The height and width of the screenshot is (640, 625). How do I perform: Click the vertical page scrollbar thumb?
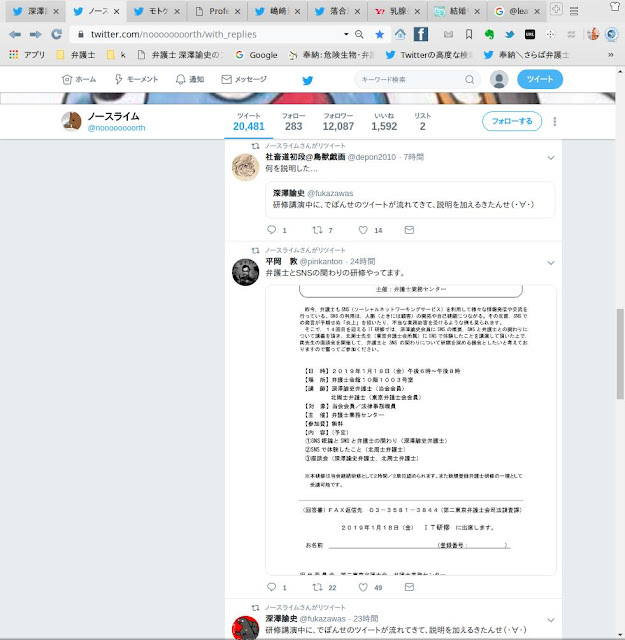620,354
